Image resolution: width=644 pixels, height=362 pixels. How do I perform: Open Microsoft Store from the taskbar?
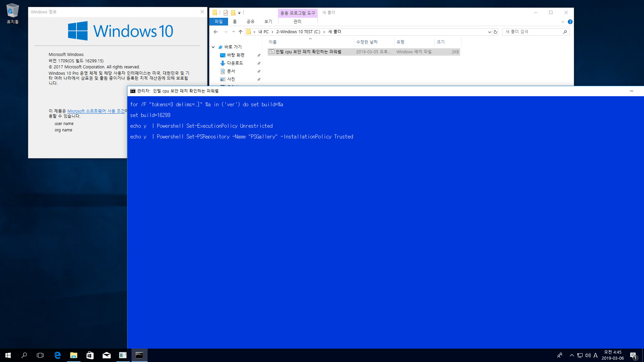tap(90, 355)
